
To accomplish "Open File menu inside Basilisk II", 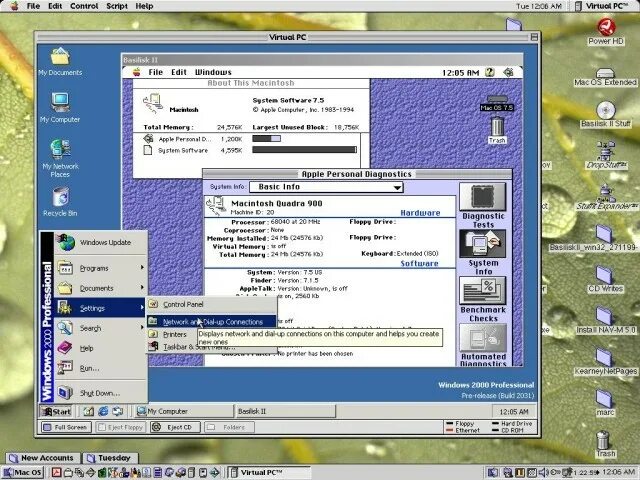I will 156,73.
